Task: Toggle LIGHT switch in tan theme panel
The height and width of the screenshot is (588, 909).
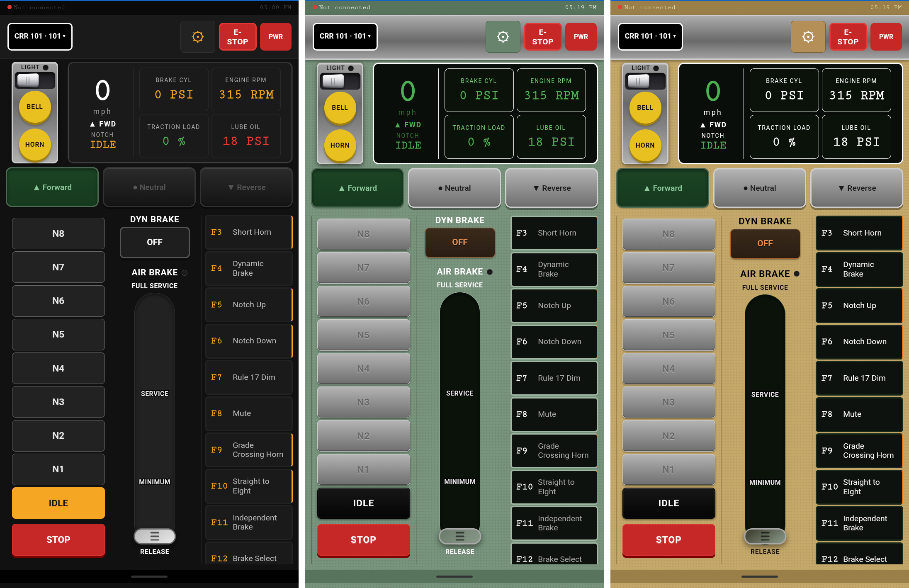Action: click(x=646, y=81)
